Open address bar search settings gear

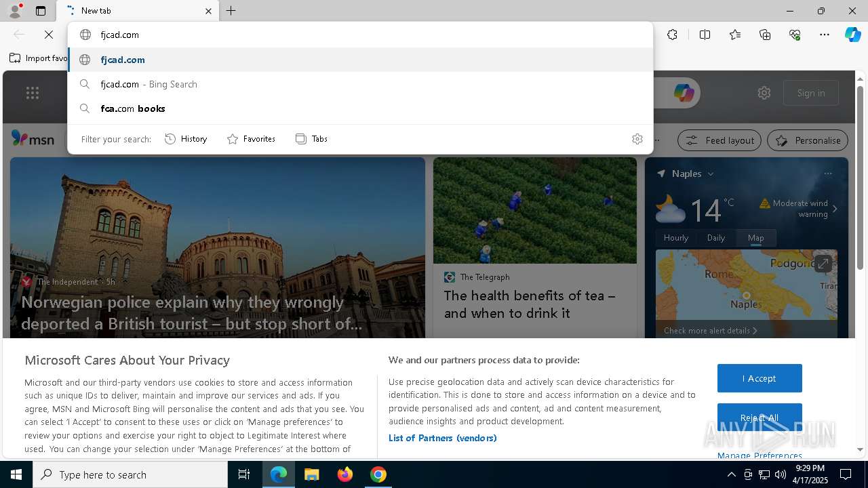pos(637,139)
